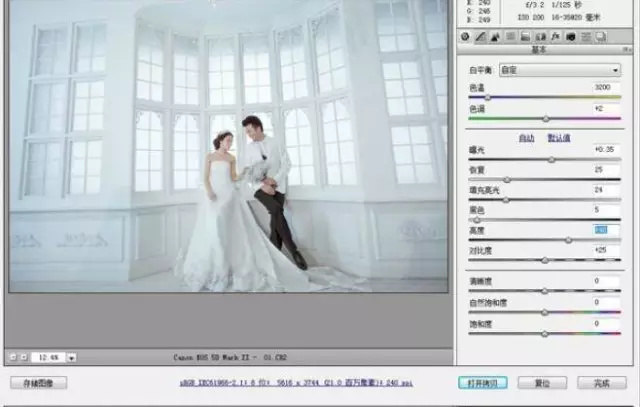Viewport: 640px width, 407px height.
Task: Open the Detail panel icon
Action: coord(495,37)
